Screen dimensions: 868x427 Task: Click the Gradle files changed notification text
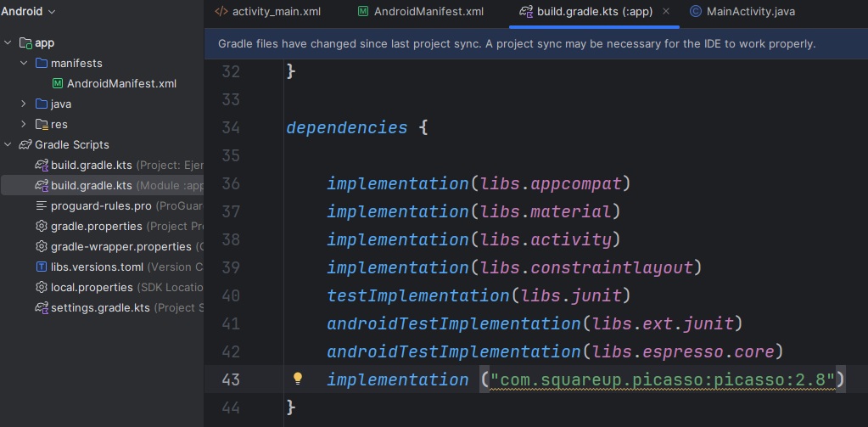pyautogui.click(x=517, y=44)
